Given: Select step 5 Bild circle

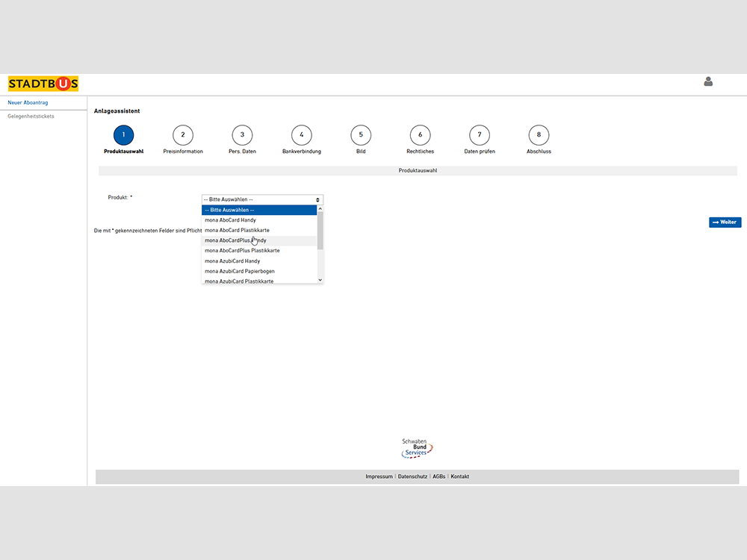Looking at the screenshot, I should click(x=361, y=135).
